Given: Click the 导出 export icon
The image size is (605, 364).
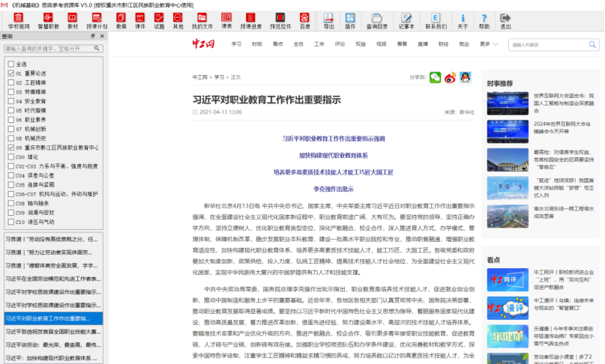Looking at the screenshot, I should [328, 21].
